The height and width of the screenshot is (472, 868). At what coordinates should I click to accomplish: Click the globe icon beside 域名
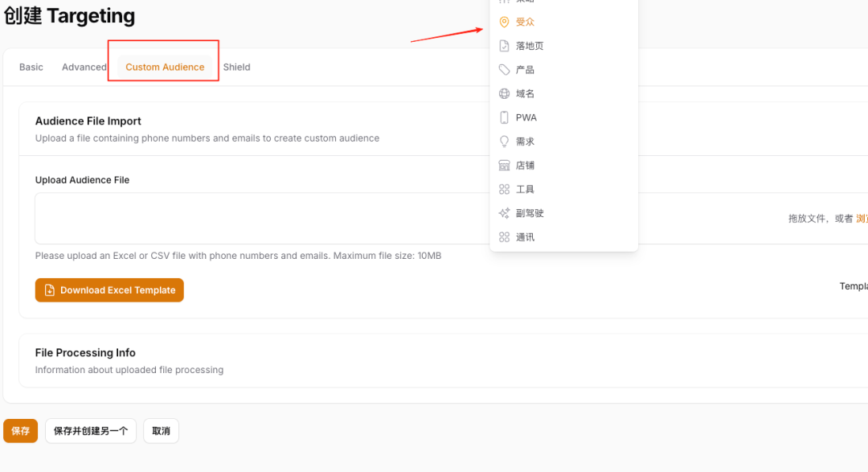(504, 94)
